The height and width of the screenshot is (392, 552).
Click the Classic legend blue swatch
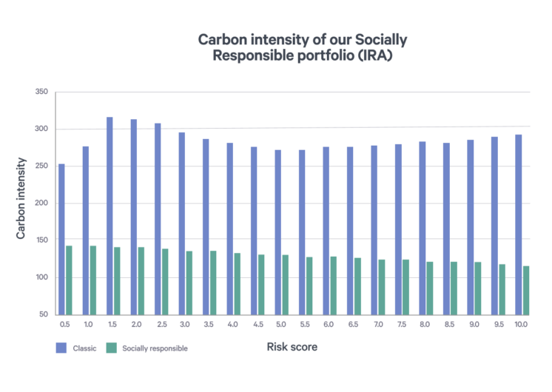coord(61,348)
